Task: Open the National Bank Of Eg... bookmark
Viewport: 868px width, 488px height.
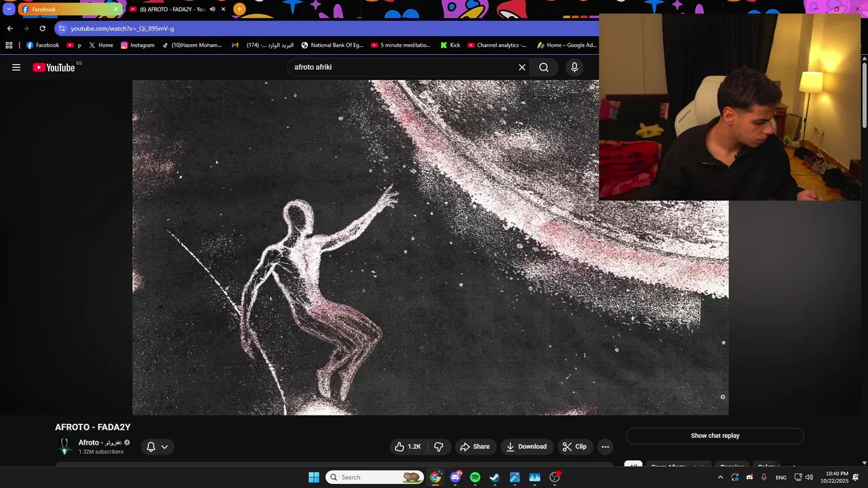Action: click(332, 45)
